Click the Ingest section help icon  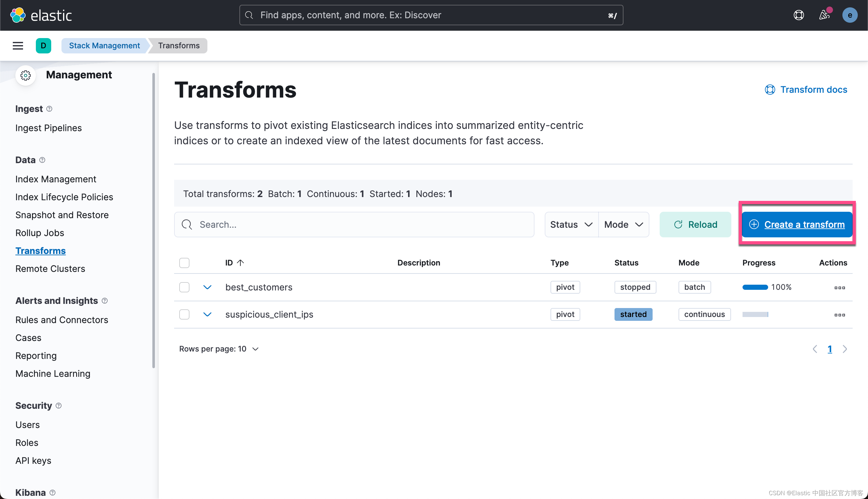click(49, 109)
